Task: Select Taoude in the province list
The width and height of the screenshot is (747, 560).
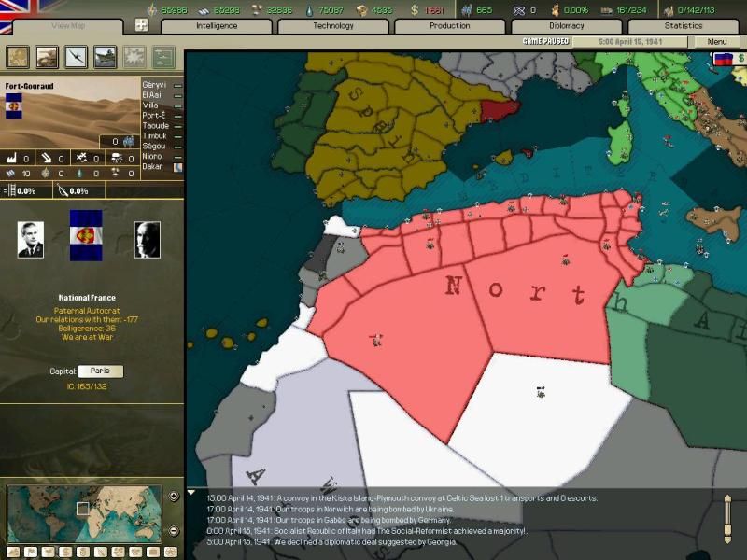Action: [155, 126]
